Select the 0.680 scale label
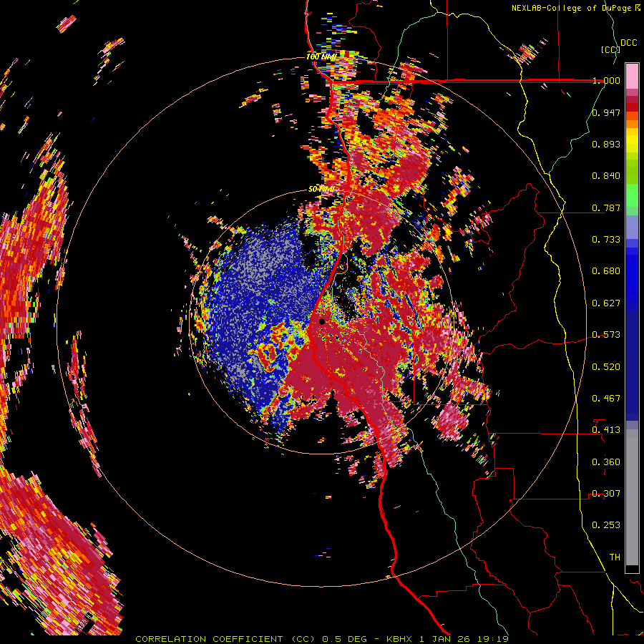 606,271
